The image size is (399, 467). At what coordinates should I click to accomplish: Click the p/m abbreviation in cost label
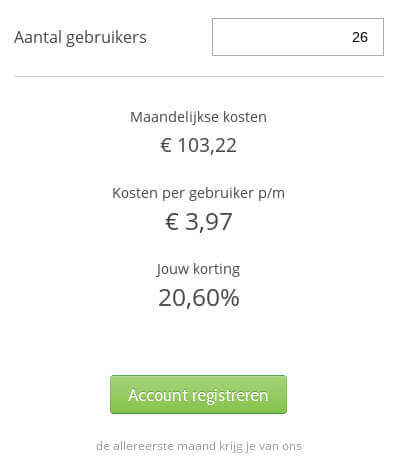271,194
